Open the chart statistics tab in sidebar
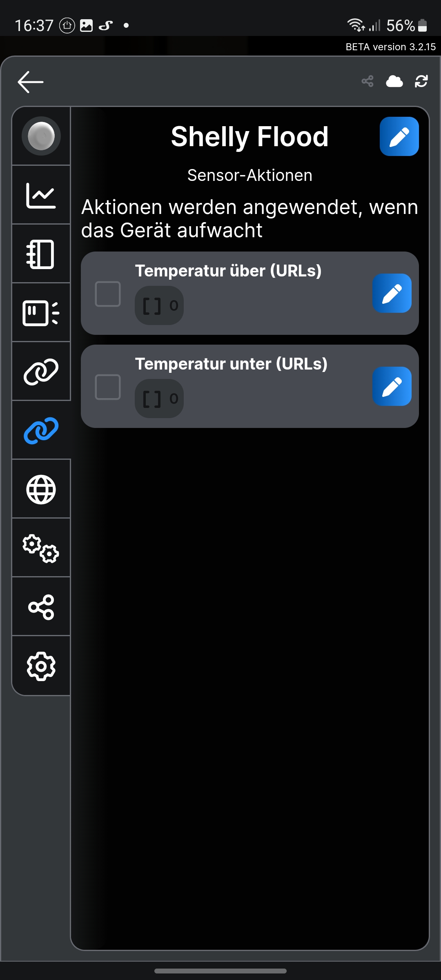Viewport: 441px width, 980px height. click(41, 195)
